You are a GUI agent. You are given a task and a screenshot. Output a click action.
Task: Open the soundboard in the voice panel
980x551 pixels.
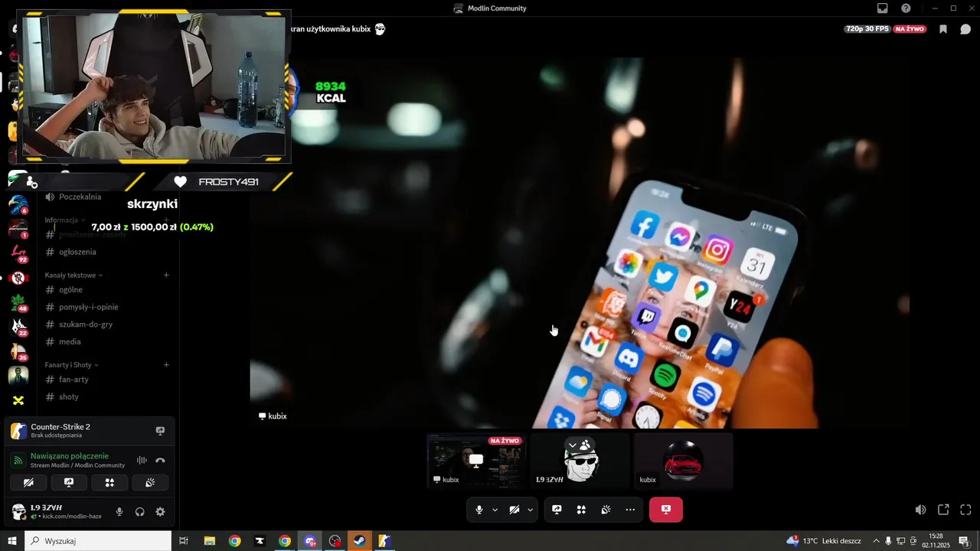point(150,483)
